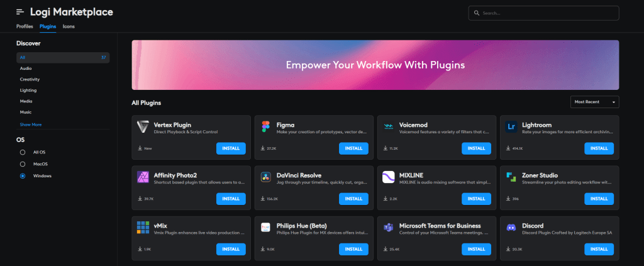The height and width of the screenshot is (266, 644).
Task: Click the Discord logo icon
Action: click(x=511, y=228)
